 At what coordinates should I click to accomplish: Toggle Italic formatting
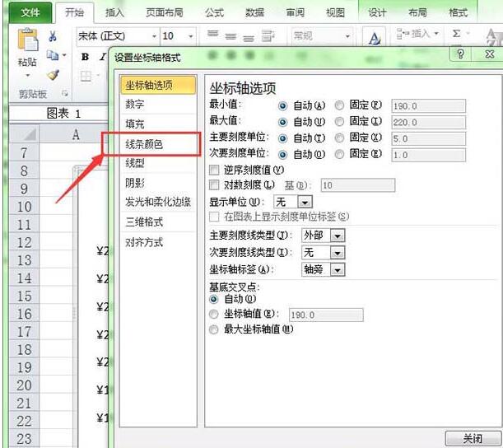click(103, 57)
